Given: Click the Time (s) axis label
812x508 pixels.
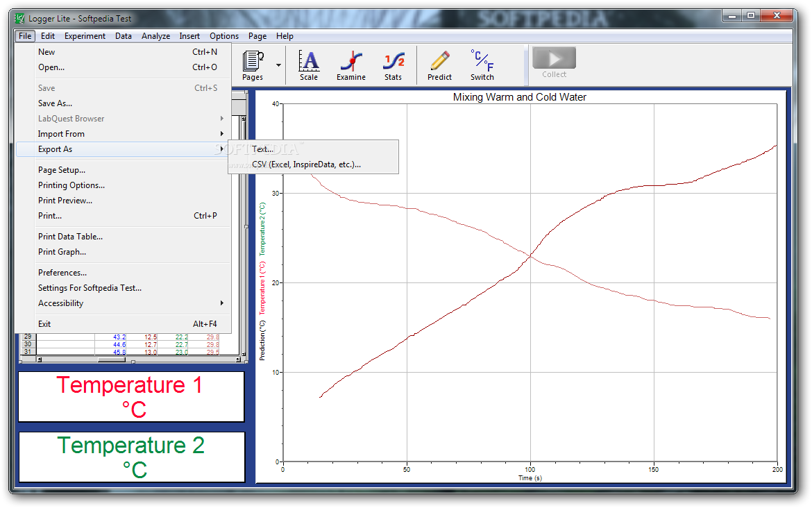Looking at the screenshot, I should click(530, 478).
